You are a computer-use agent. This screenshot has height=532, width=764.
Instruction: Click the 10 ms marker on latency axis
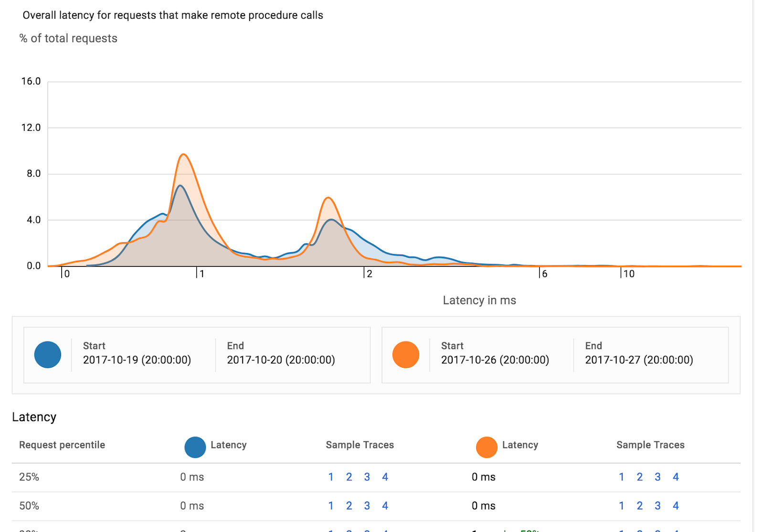pos(628,274)
